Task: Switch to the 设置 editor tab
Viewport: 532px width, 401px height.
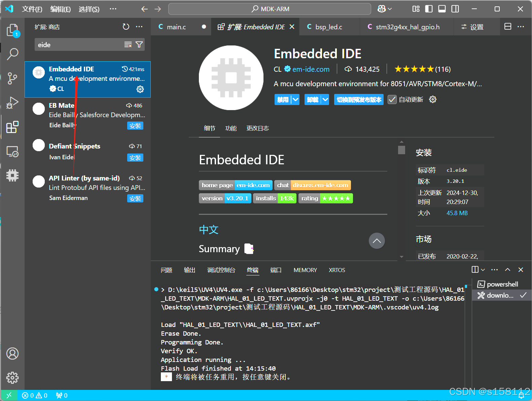Action: point(477,27)
